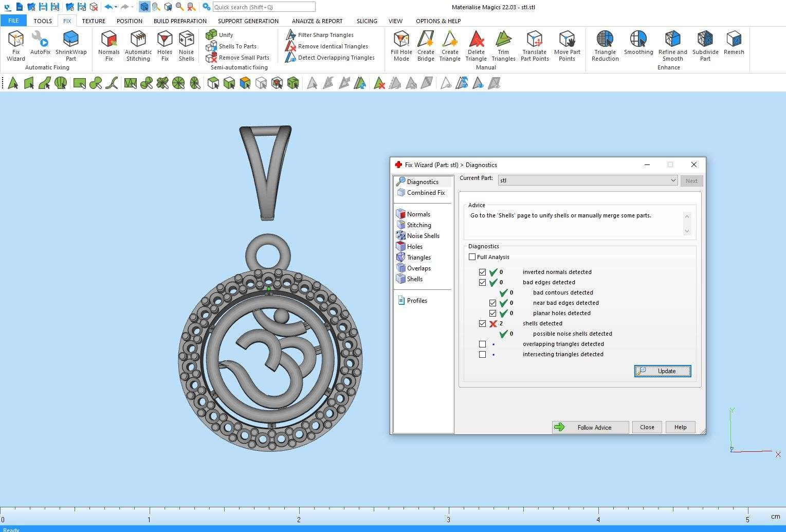Expand the Current Part dropdown
This screenshot has width=786, height=532.
673,180
